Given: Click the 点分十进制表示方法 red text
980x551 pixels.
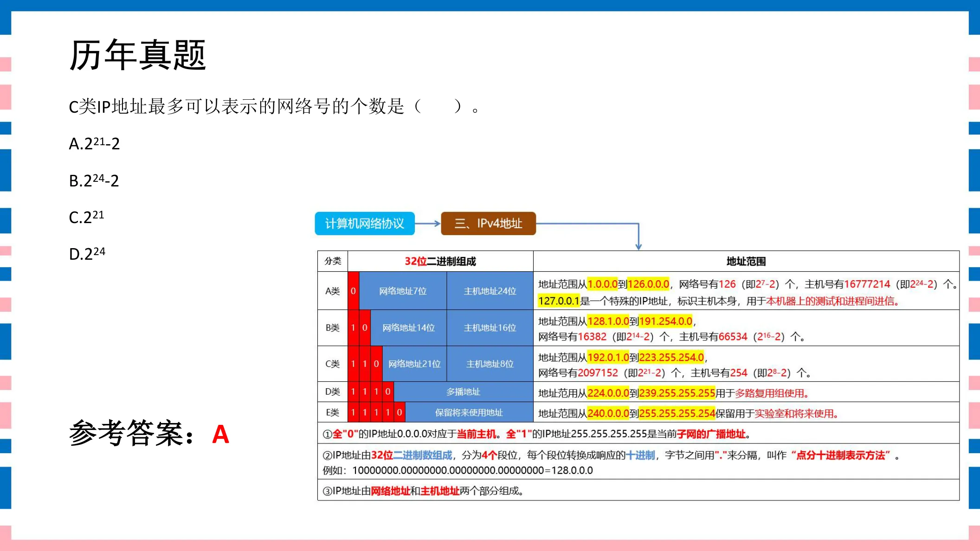Looking at the screenshot, I should click(840, 455).
